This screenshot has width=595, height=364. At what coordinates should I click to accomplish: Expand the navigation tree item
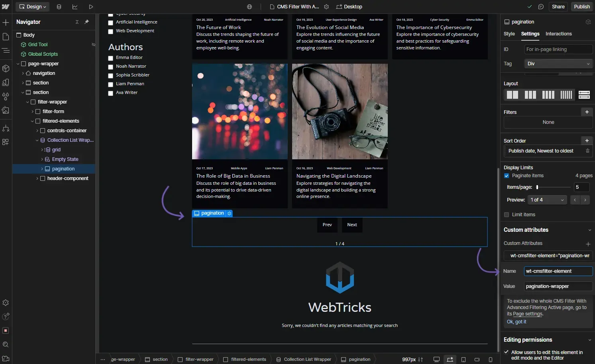23,73
